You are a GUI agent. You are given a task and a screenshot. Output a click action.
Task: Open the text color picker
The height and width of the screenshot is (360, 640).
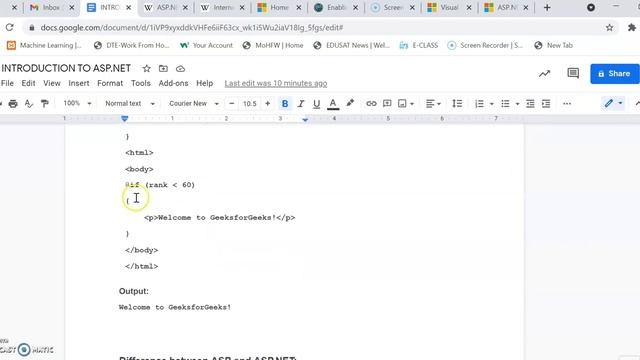coord(333,104)
